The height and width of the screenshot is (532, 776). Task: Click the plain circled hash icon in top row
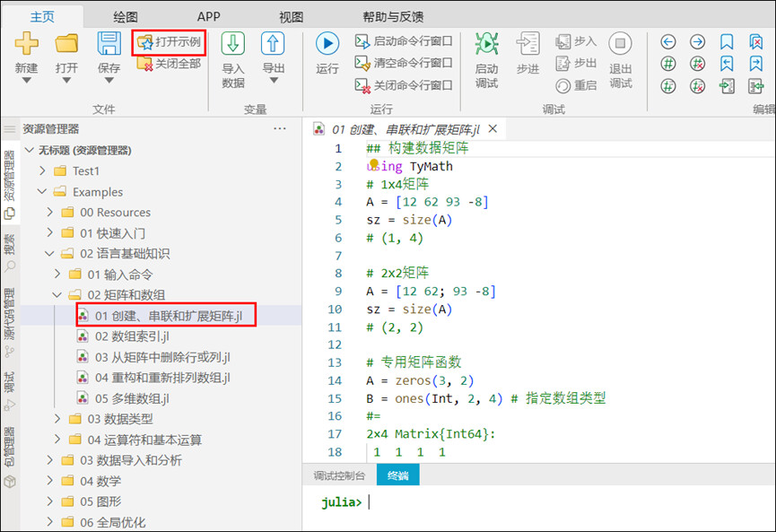pos(668,64)
